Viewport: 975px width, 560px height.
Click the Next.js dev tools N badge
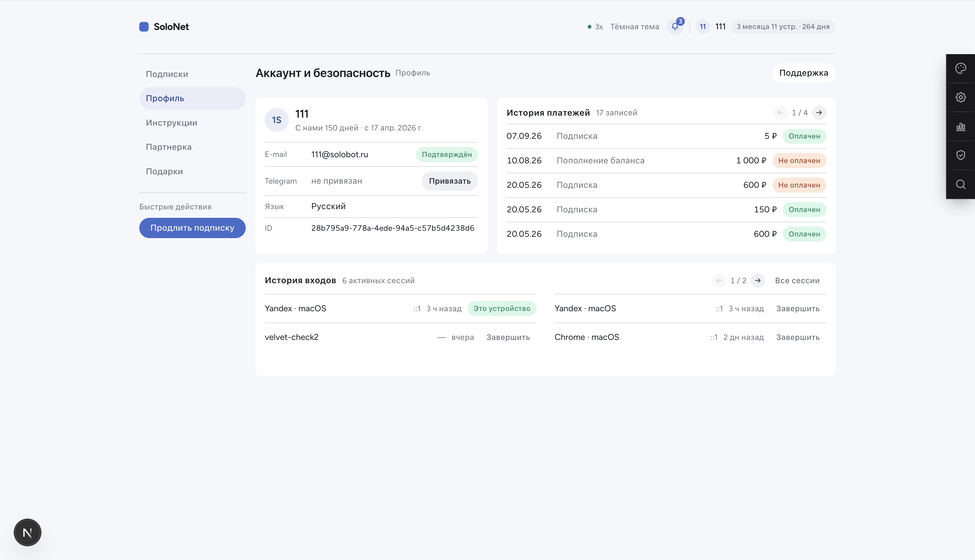click(27, 532)
